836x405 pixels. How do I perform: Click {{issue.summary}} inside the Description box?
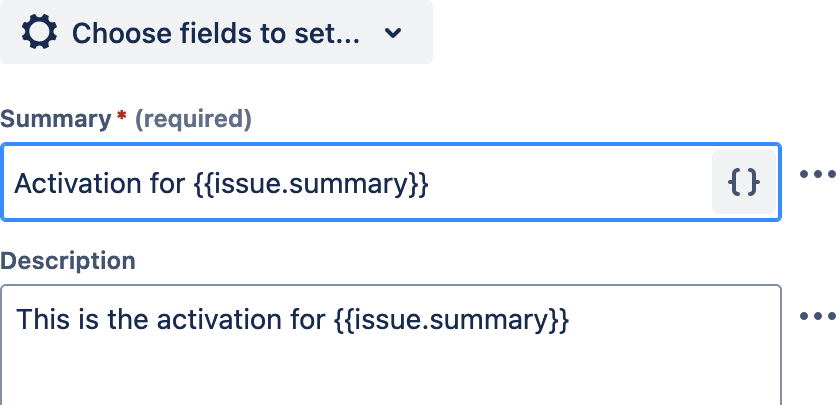(452, 320)
